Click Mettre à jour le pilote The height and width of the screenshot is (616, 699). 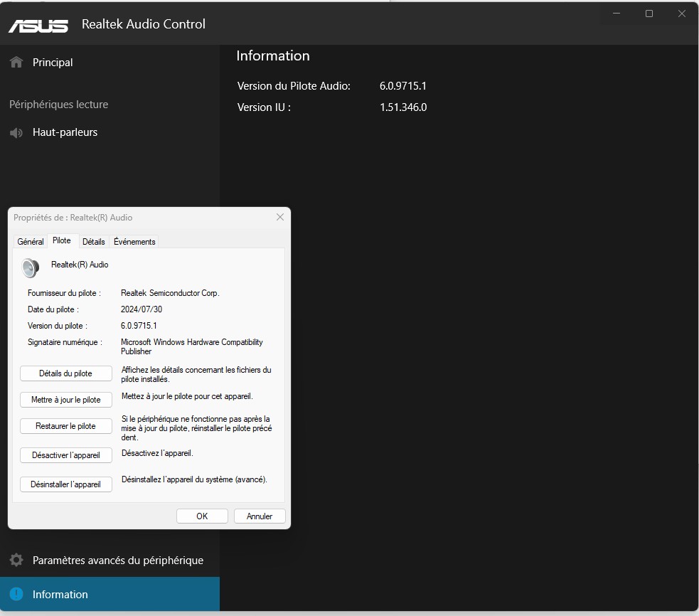pyautogui.click(x=66, y=400)
